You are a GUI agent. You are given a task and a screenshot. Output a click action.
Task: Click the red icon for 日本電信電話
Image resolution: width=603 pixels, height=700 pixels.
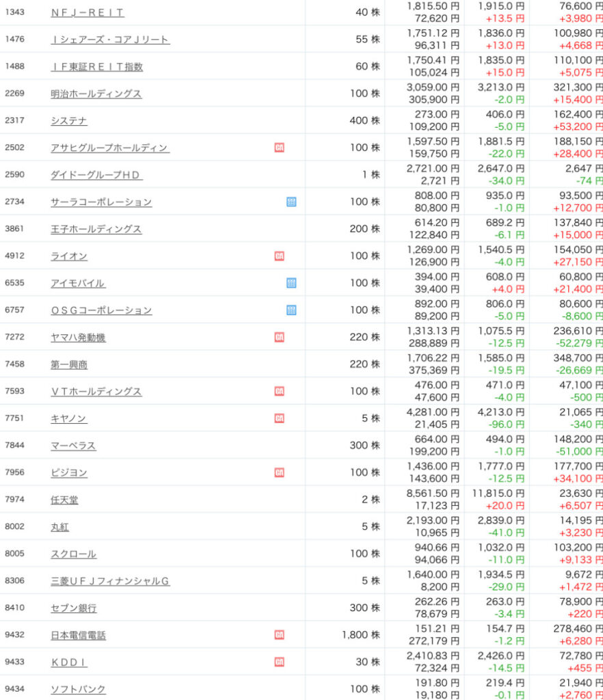[280, 635]
